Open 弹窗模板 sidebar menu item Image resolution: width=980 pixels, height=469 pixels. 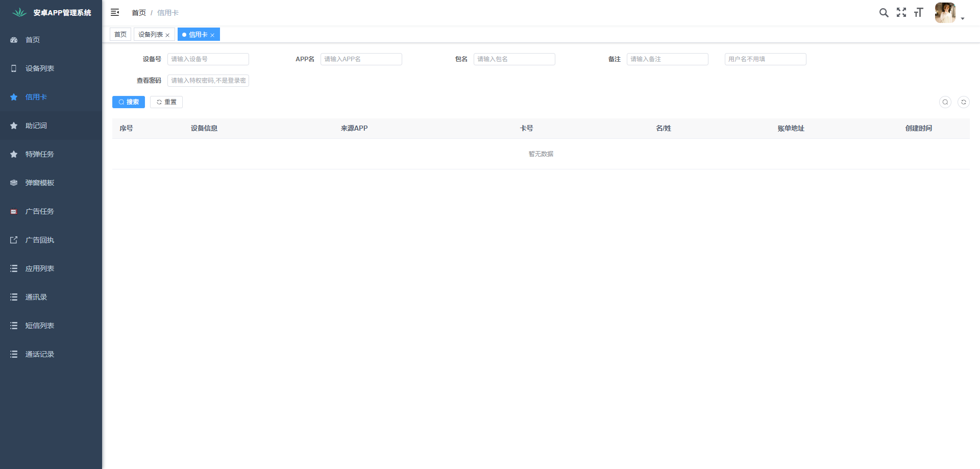51,183
